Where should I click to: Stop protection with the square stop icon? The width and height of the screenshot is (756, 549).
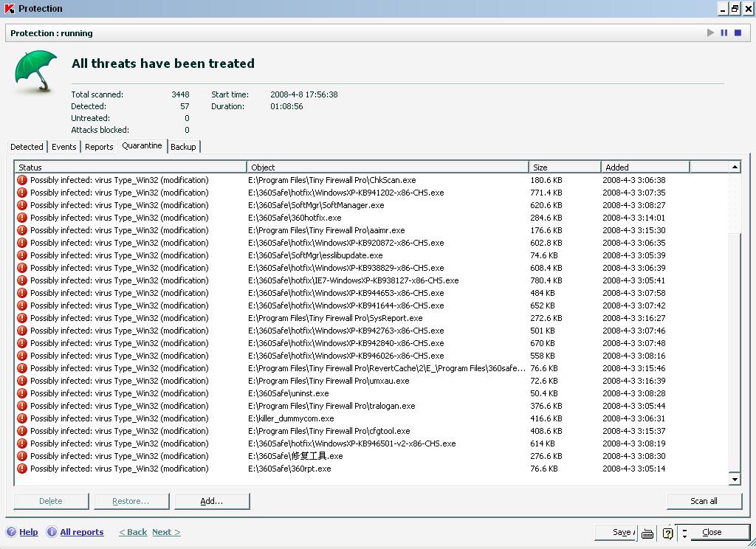click(x=737, y=33)
